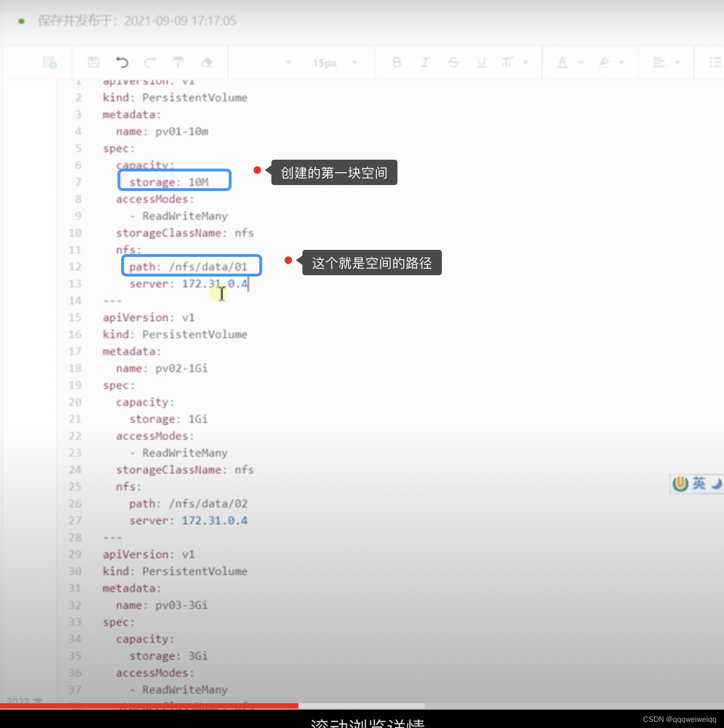Expand the highlight color picker arrow
The width and height of the screenshot is (724, 728).
pos(622,62)
